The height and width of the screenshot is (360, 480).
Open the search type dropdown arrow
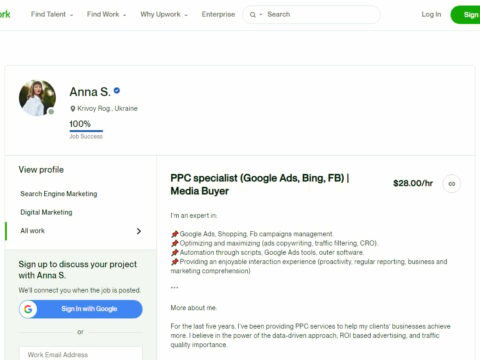point(261,15)
